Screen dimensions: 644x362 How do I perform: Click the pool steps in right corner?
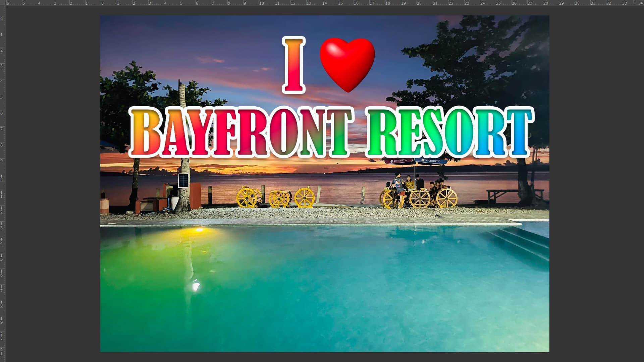pyautogui.click(x=523, y=241)
